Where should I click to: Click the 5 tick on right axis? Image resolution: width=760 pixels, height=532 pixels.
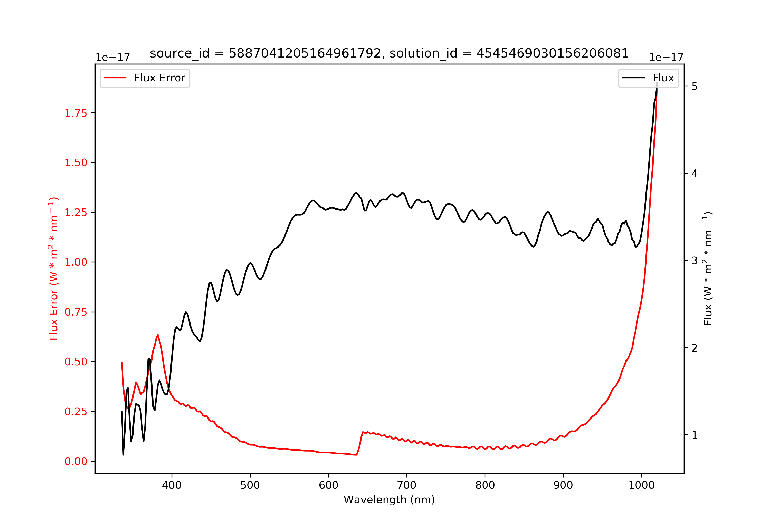[695, 86]
